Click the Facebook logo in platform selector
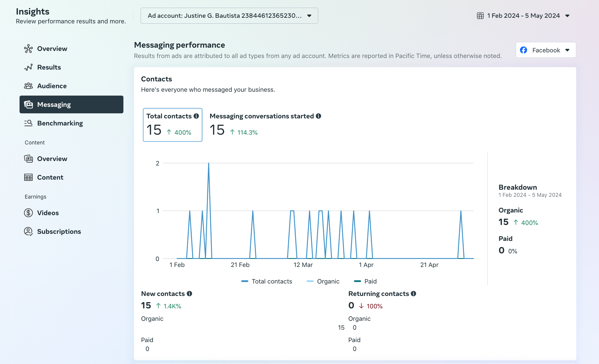Viewport: 599px width, 364px height. tap(524, 50)
